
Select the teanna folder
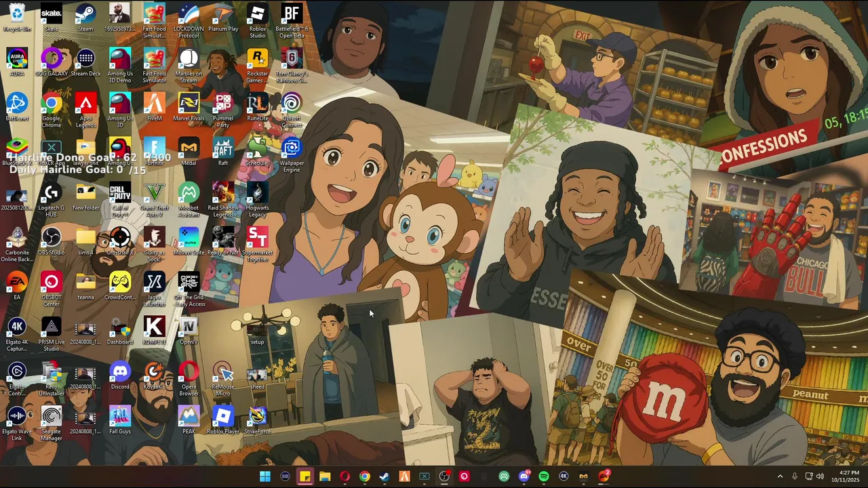(85, 286)
